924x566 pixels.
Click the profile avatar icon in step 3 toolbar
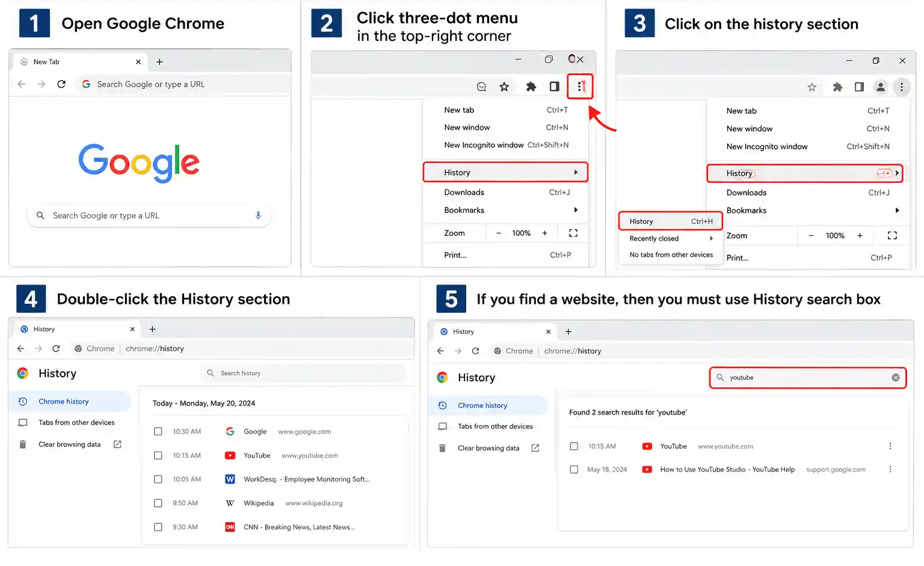[881, 87]
